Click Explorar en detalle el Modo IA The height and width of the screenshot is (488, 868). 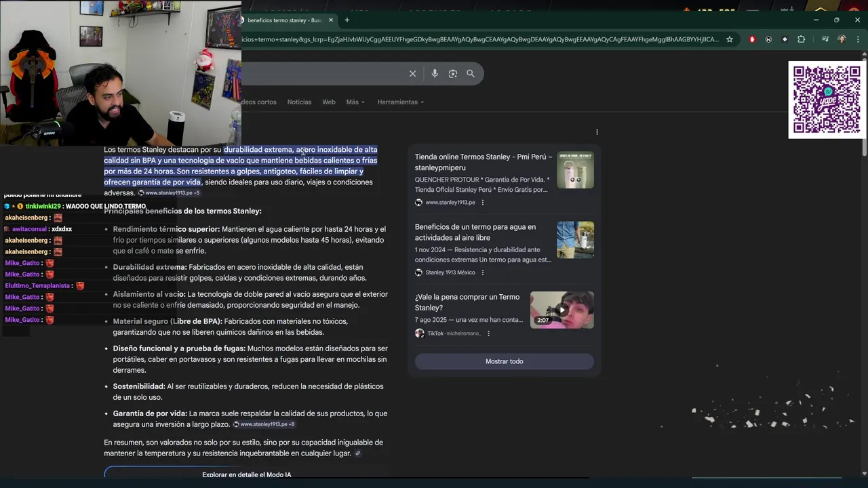coord(246,474)
